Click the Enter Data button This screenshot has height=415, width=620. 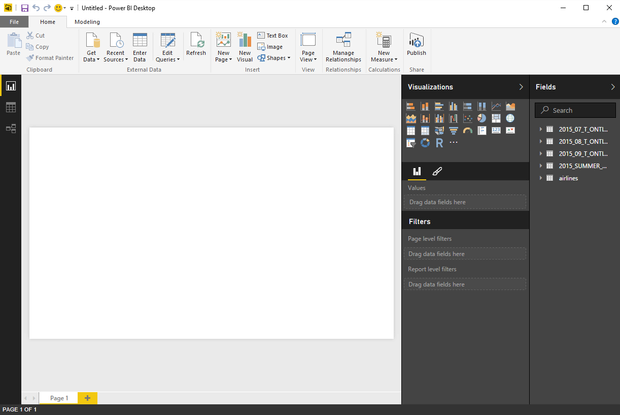pyautogui.click(x=140, y=47)
